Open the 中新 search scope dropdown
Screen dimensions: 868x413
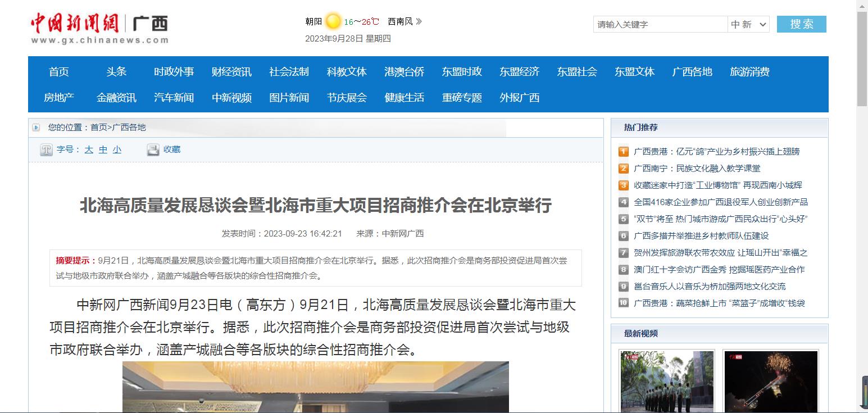[748, 24]
